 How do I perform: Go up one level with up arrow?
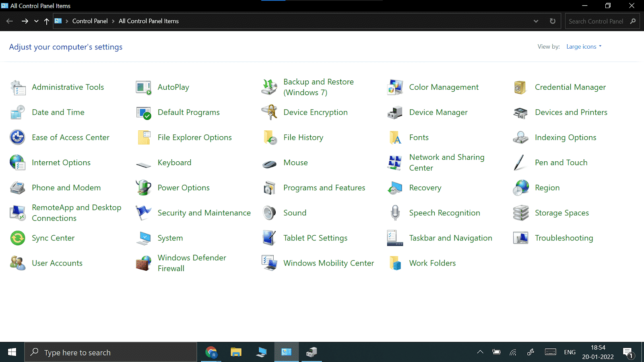[x=47, y=21]
